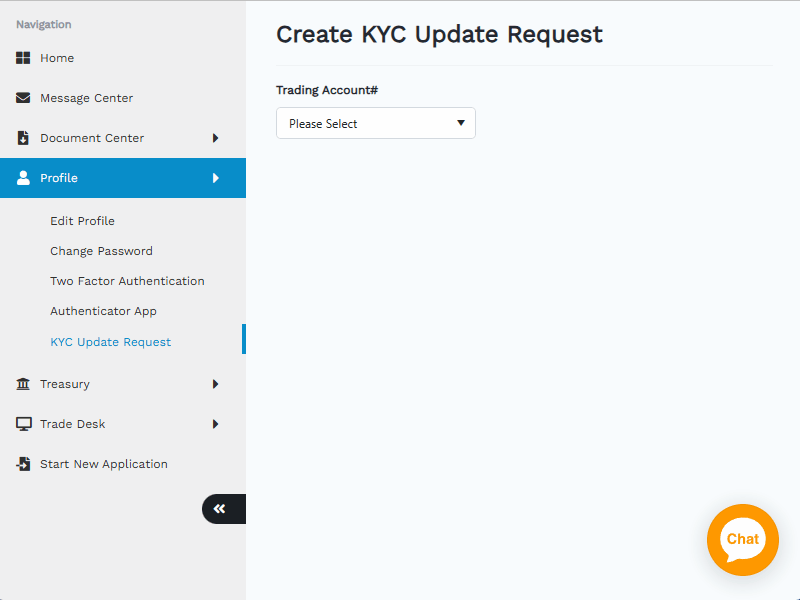Collapse the Profile submenu arrow

215,178
